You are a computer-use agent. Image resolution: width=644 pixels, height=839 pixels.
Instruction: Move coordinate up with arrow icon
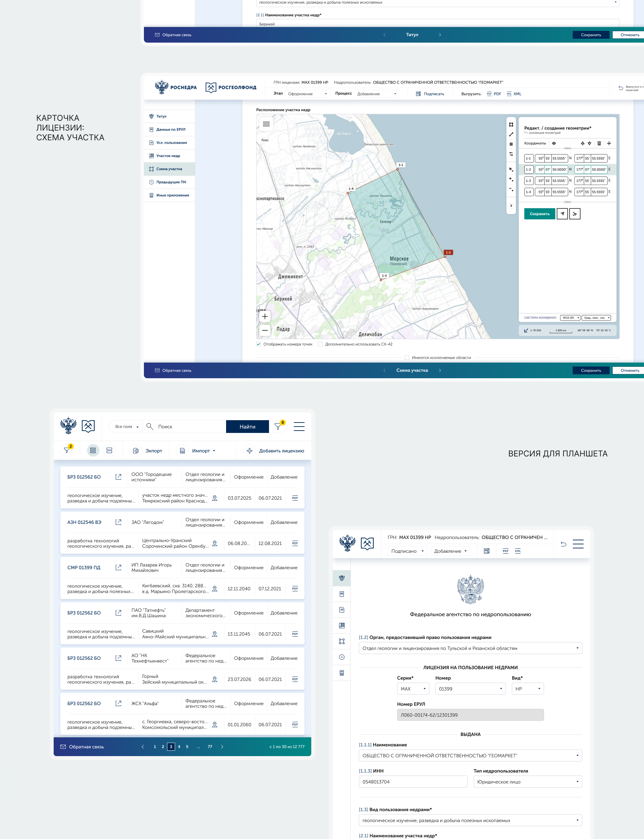pos(582,143)
